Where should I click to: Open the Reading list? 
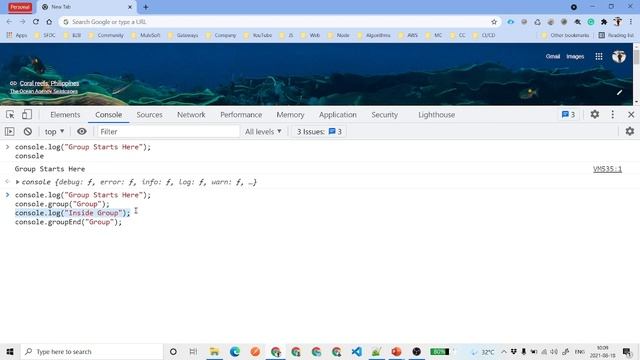pos(616,36)
